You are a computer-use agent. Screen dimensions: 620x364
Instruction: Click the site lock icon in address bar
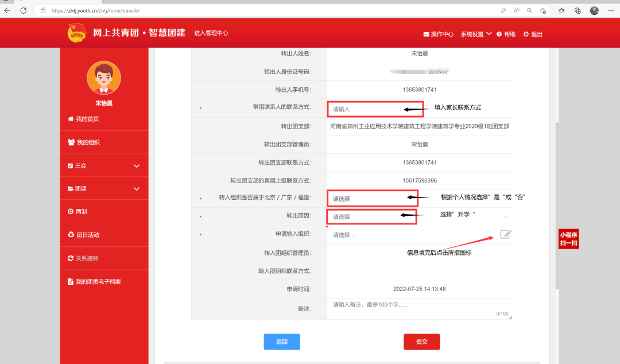coord(43,10)
